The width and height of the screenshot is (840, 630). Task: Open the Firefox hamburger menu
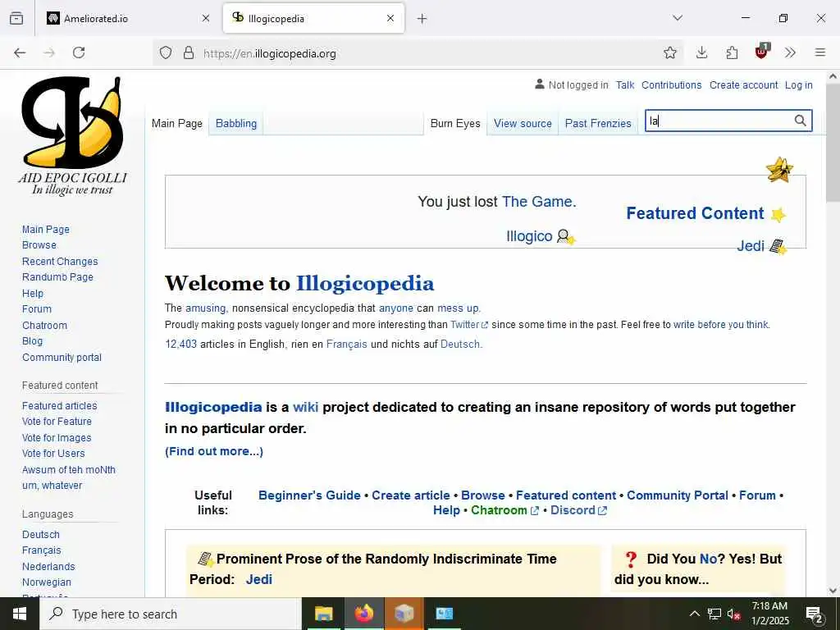click(819, 52)
